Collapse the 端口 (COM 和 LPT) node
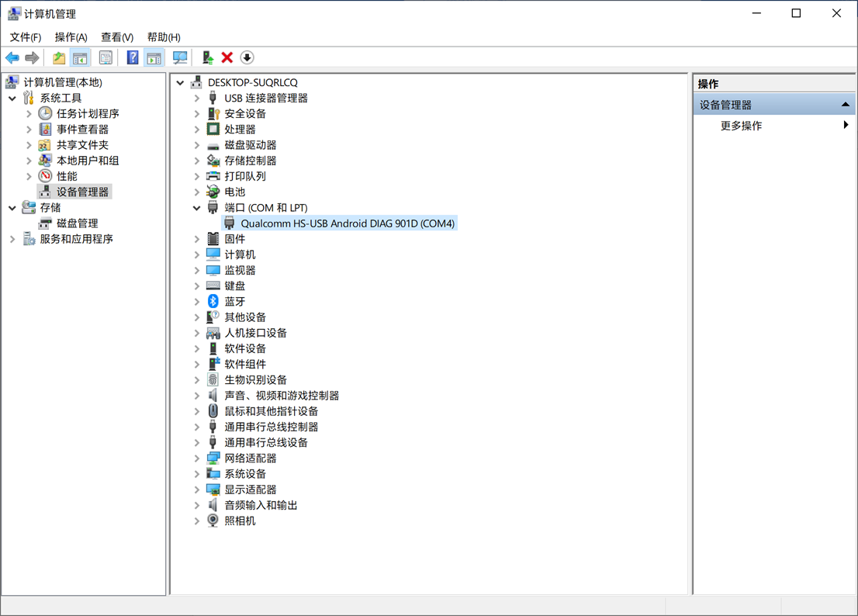Viewport: 858px width, 616px height. click(x=197, y=208)
